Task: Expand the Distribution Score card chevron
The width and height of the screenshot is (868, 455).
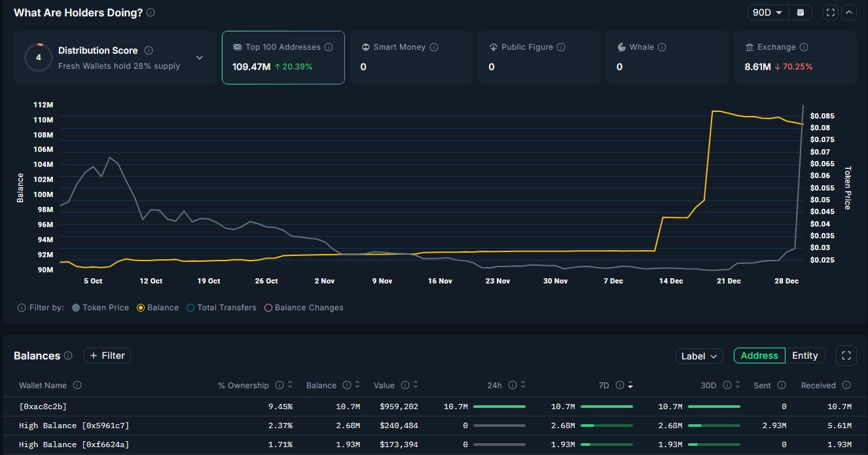Action: click(200, 58)
